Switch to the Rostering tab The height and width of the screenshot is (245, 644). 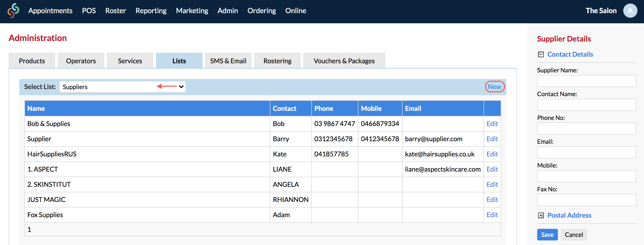click(x=277, y=61)
